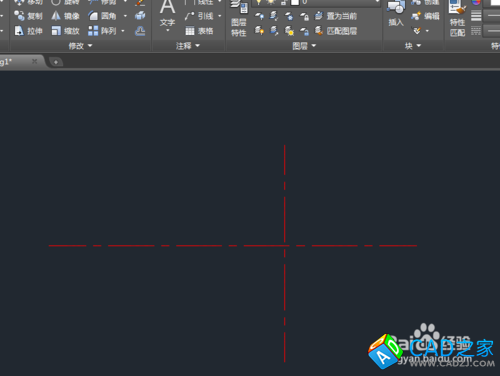Click Match Properties (特性匹配) button
This screenshot has width=500, height=376.
457,19
